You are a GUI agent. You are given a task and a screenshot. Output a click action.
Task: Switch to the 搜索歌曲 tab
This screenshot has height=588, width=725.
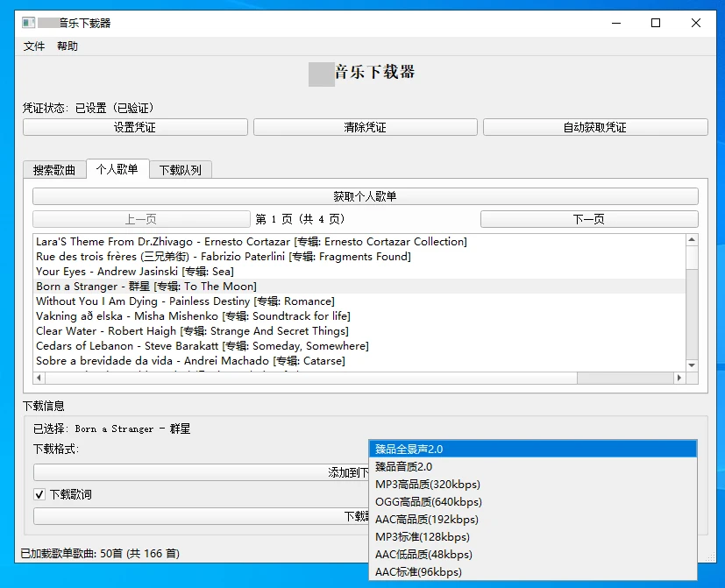click(54, 170)
